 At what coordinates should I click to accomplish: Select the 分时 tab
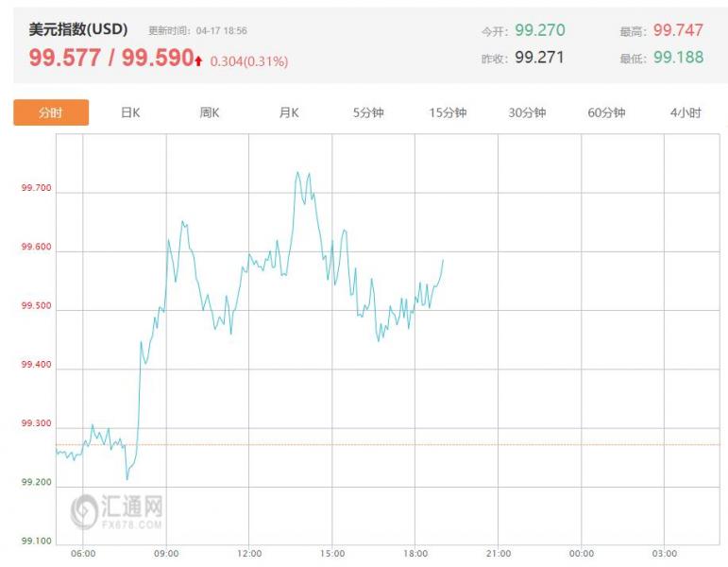pos(51,112)
